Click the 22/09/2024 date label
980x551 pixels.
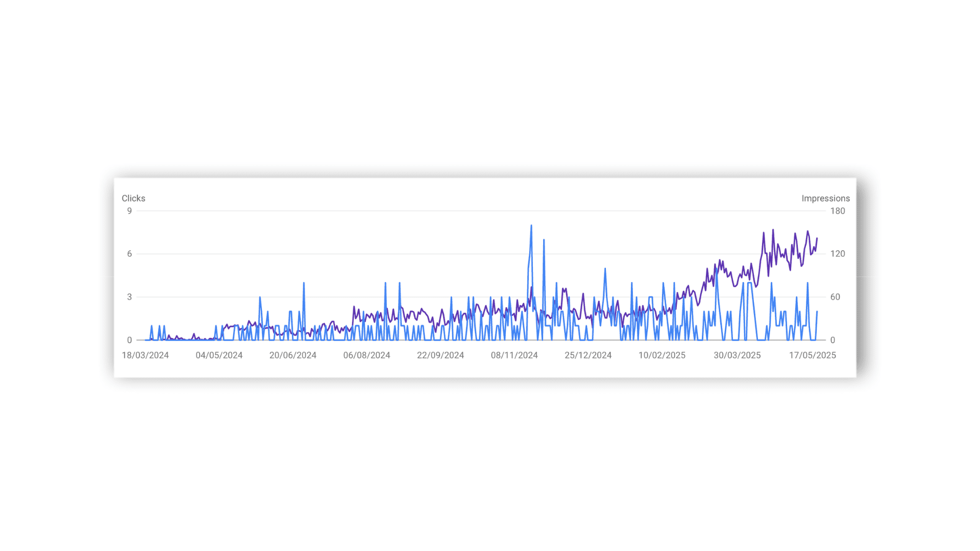point(440,355)
